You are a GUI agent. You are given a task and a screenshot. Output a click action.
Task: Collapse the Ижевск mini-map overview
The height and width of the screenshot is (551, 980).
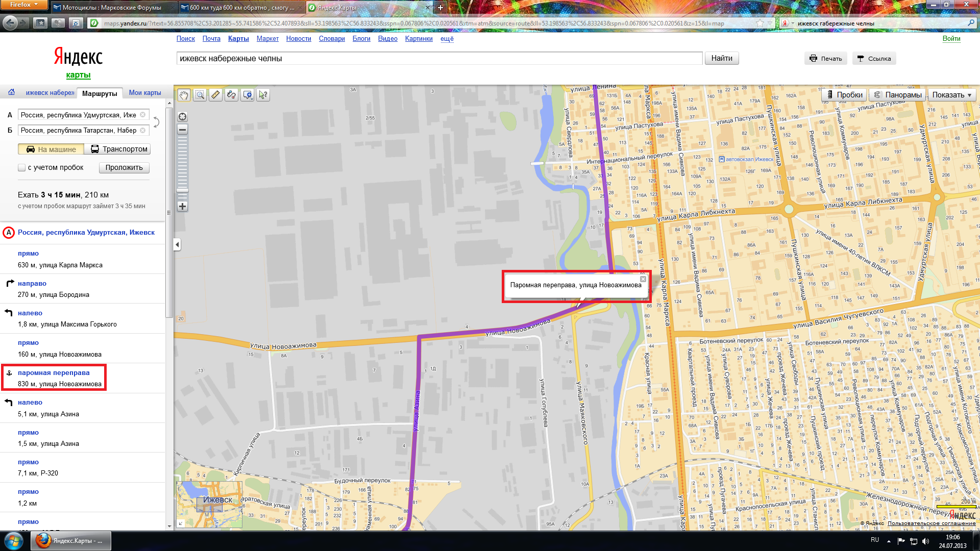180,523
